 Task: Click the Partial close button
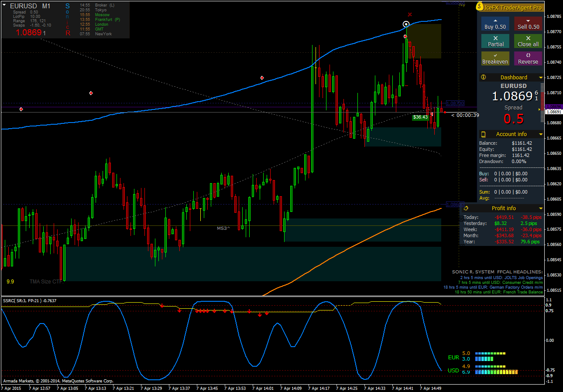click(495, 41)
